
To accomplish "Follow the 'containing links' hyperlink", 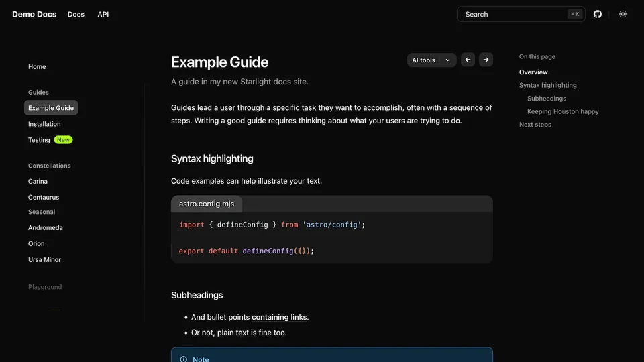I will point(279,317).
